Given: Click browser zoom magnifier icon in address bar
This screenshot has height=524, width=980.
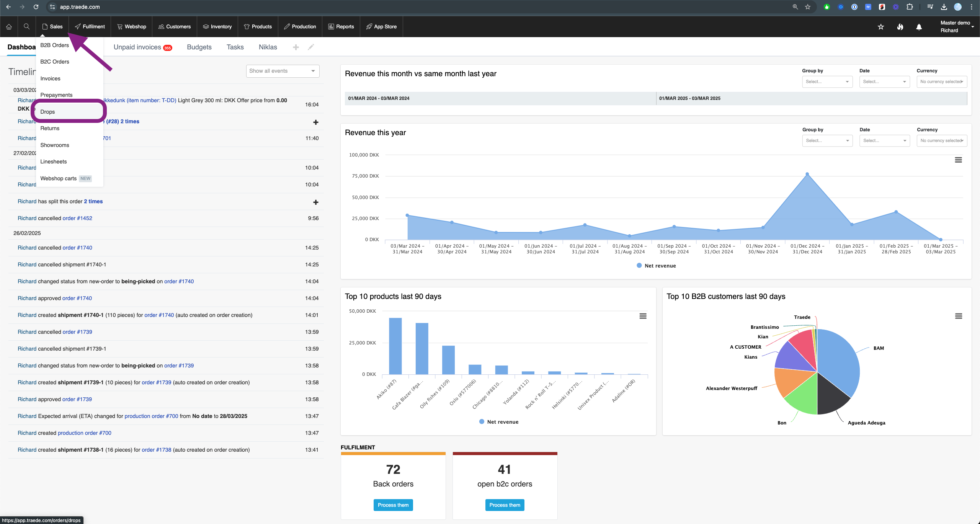Looking at the screenshot, I should click(795, 7).
